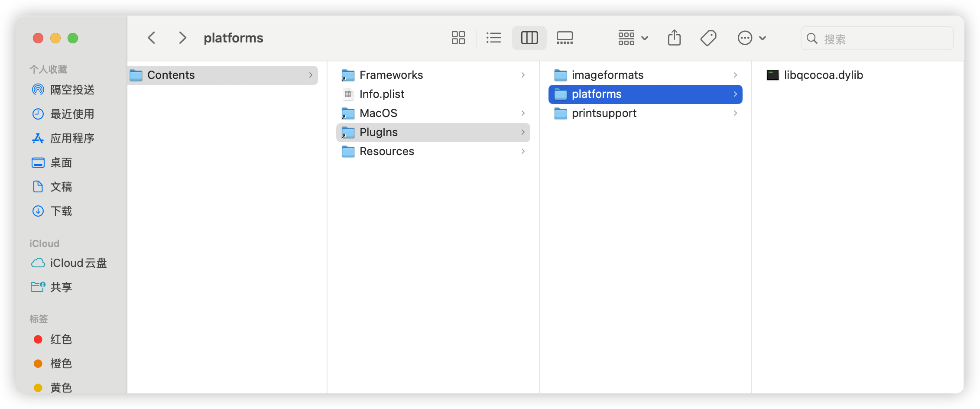Go back with the back arrow

coord(152,38)
